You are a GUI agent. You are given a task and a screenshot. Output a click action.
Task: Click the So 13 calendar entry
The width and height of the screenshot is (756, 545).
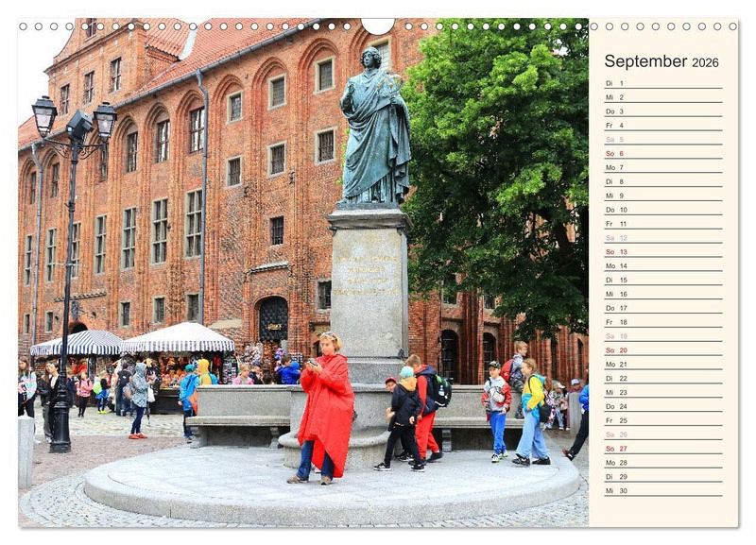click(x=662, y=252)
